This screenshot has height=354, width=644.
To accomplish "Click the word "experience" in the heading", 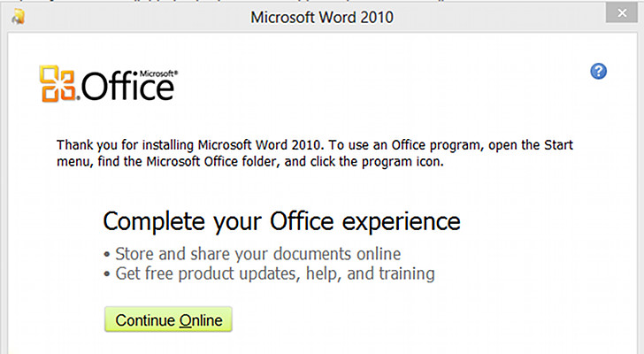I will [402, 223].
